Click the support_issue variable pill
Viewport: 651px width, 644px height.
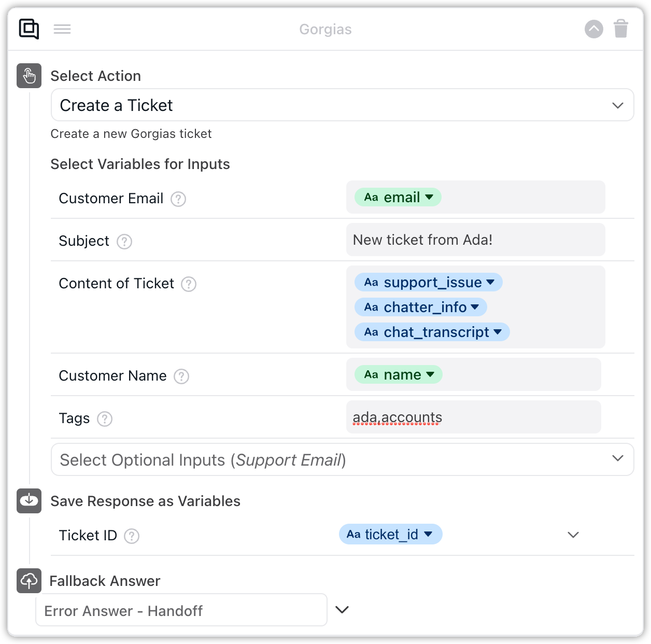click(x=428, y=283)
